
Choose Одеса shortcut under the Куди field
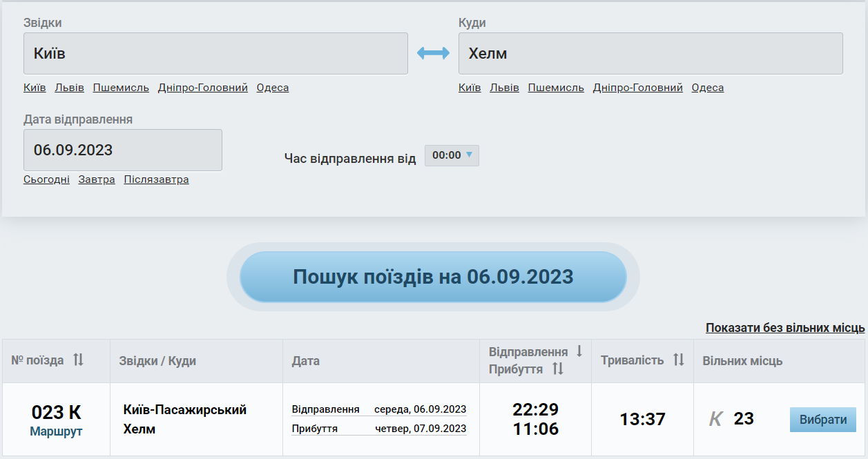coord(707,88)
